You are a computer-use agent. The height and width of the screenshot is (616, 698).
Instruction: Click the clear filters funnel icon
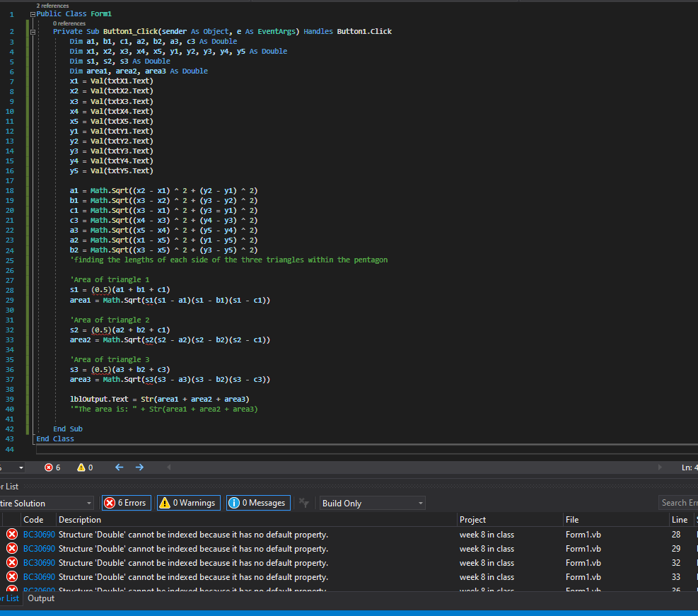point(304,503)
